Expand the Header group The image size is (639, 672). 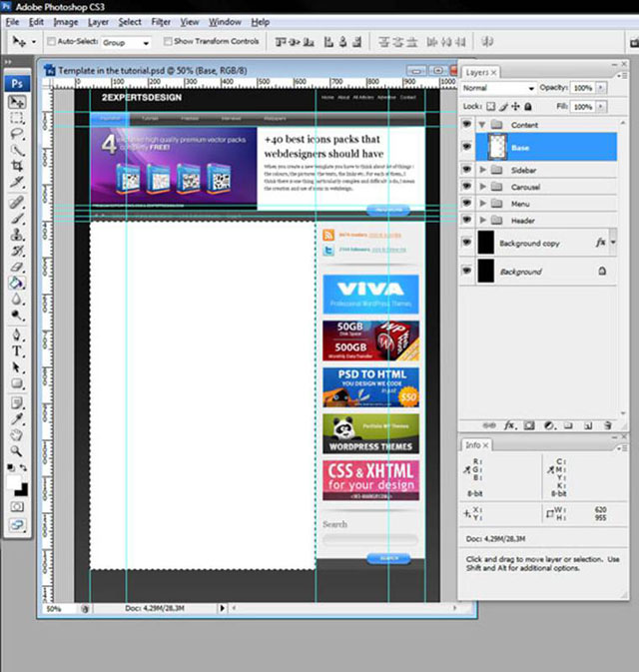[482, 220]
